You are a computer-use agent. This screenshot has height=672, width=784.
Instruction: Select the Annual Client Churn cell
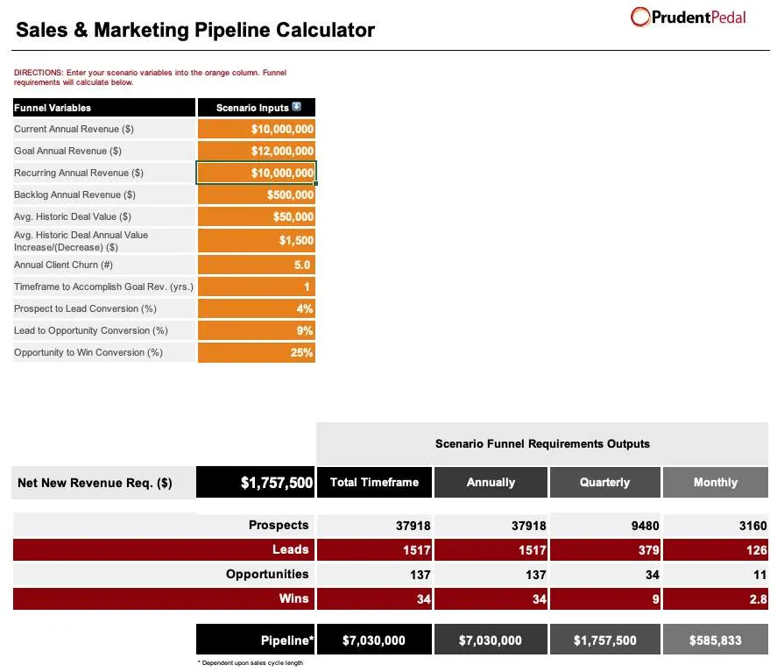[256, 265]
